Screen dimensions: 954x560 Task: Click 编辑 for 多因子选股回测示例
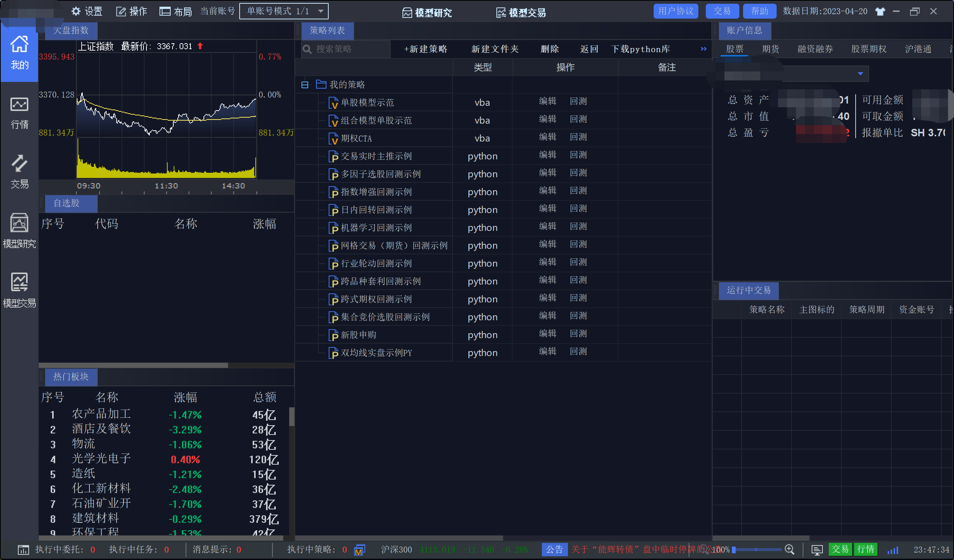click(x=547, y=173)
